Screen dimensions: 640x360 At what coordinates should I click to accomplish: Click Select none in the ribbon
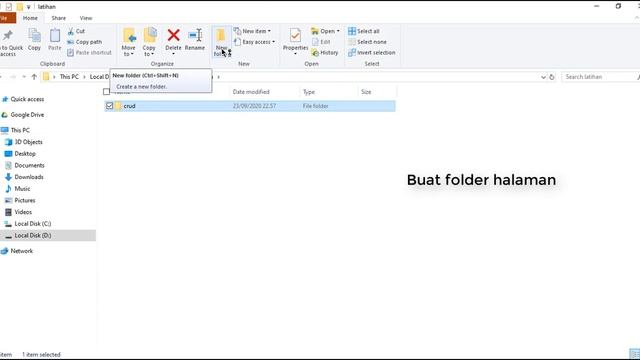[367, 42]
